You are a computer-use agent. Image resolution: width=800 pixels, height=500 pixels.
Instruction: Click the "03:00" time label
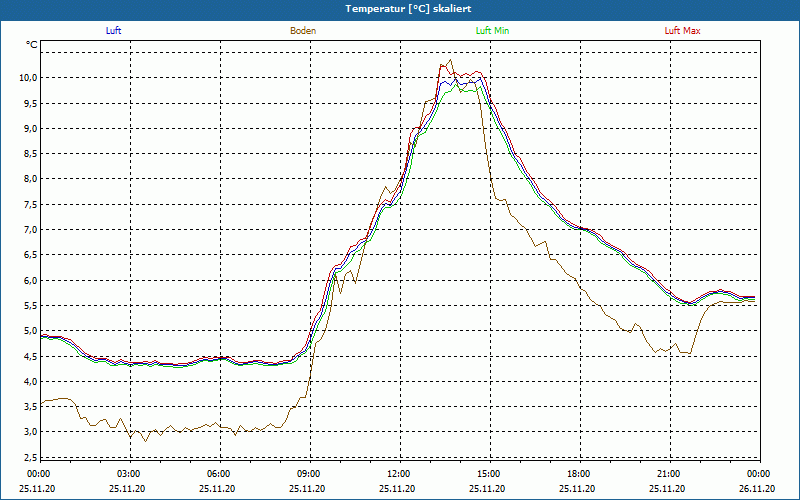129,474
